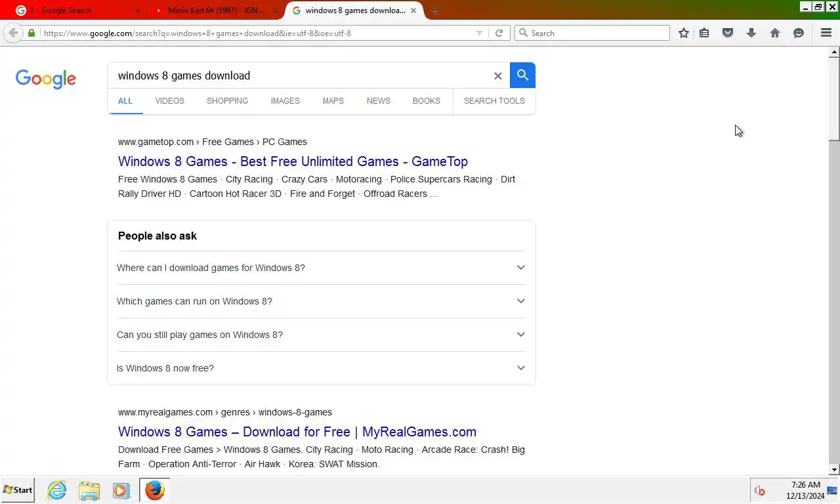This screenshot has height=504, width=840.
Task: Go to Firefox home page icon
Action: click(x=775, y=33)
